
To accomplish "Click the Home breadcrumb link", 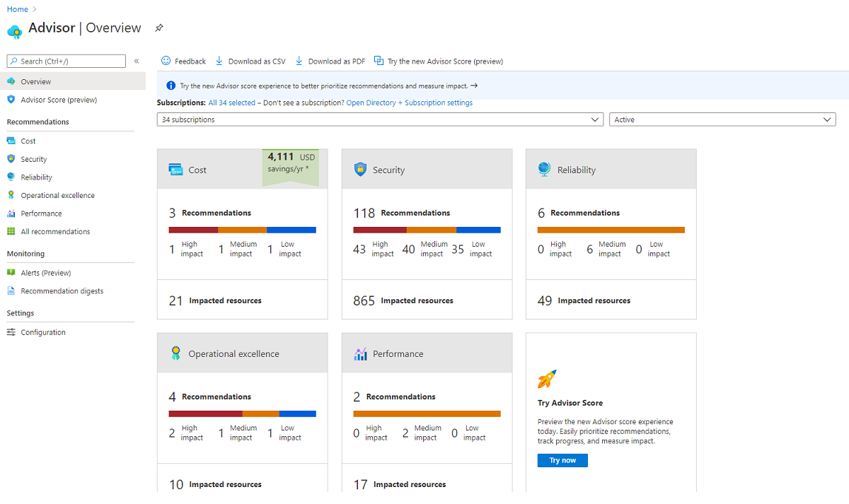I will click(x=17, y=9).
